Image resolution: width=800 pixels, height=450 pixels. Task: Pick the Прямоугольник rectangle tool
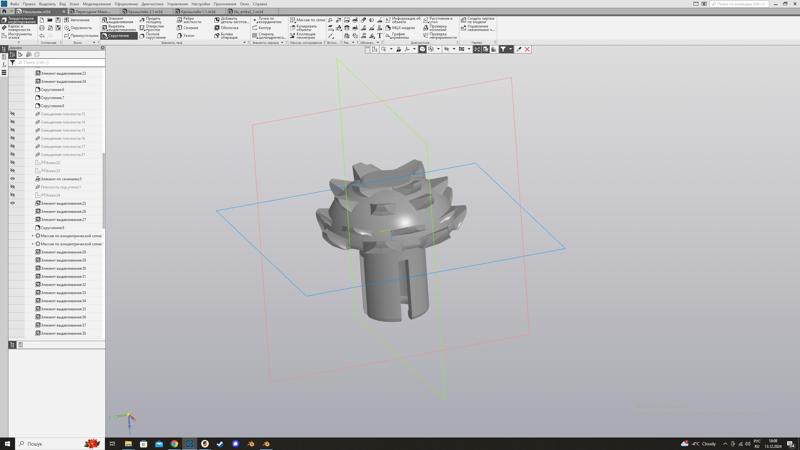[81, 36]
